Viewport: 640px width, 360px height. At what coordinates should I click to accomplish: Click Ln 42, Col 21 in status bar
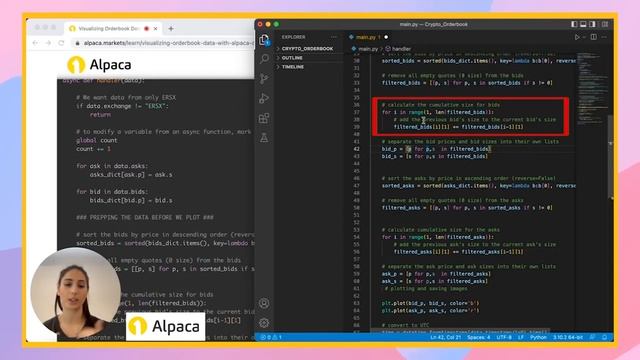point(445,337)
